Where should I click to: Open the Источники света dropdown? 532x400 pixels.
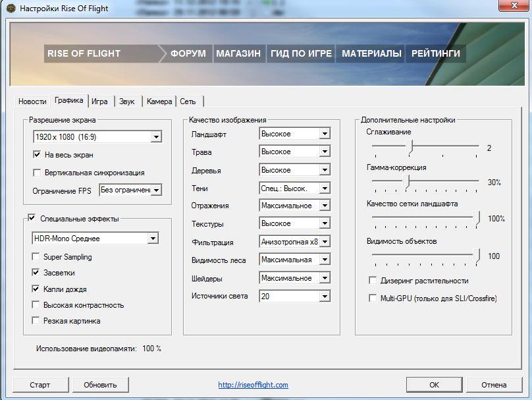pyautogui.click(x=294, y=296)
